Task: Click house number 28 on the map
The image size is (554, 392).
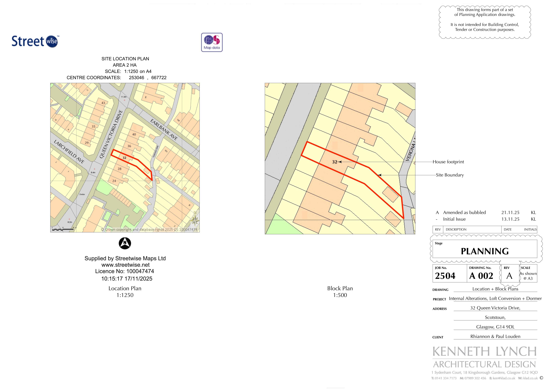Action: click(119, 169)
